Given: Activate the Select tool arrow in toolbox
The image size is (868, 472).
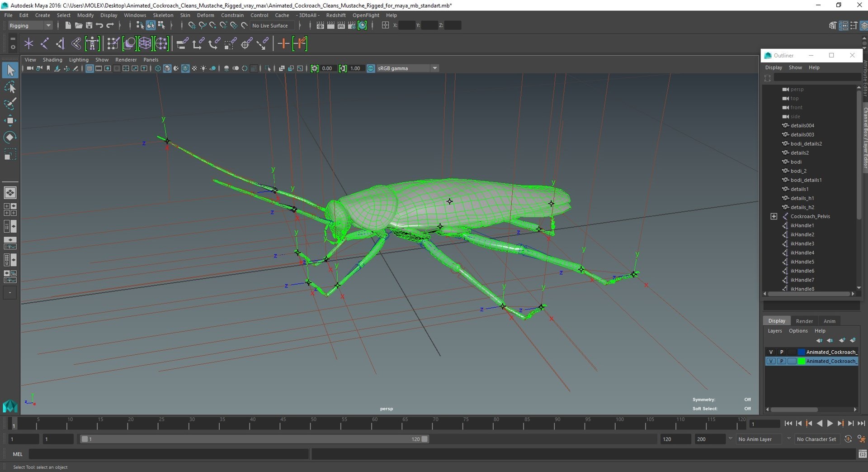Looking at the screenshot, I should (10, 70).
